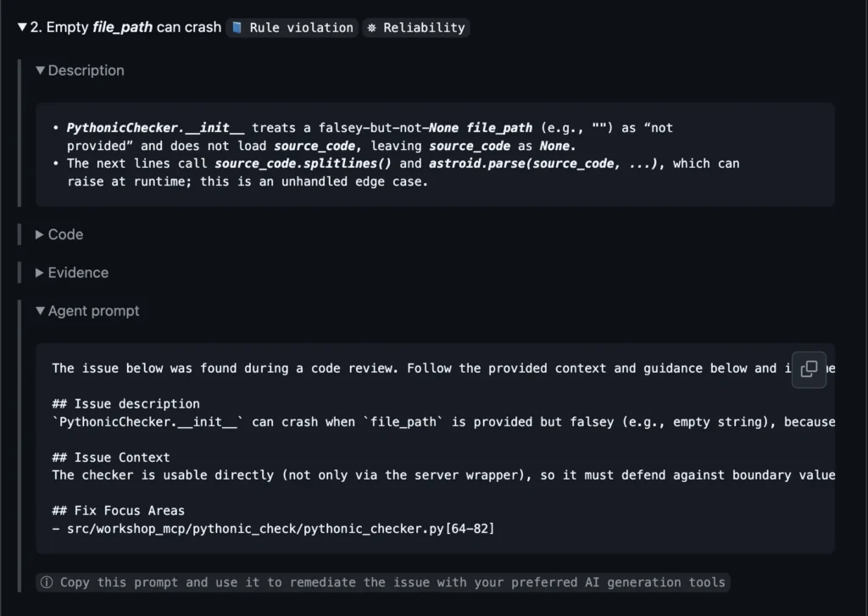Viewport: 868px width, 616px height.
Task: Click the "## Fix Focus Areas" heading
Action: click(x=118, y=511)
